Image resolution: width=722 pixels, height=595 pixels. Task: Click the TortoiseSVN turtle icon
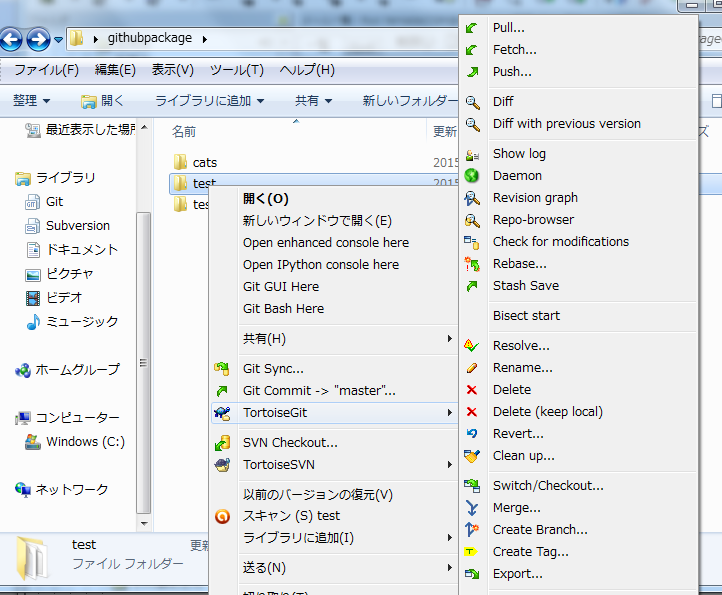tap(222, 465)
